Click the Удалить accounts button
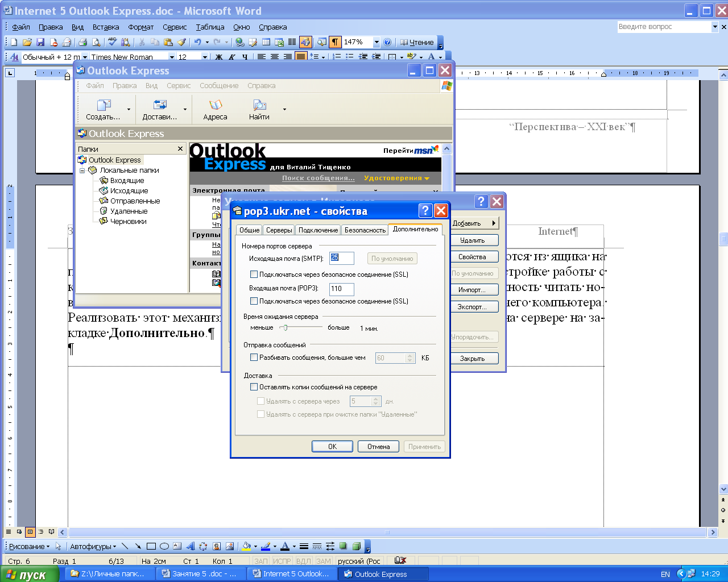 click(x=473, y=240)
